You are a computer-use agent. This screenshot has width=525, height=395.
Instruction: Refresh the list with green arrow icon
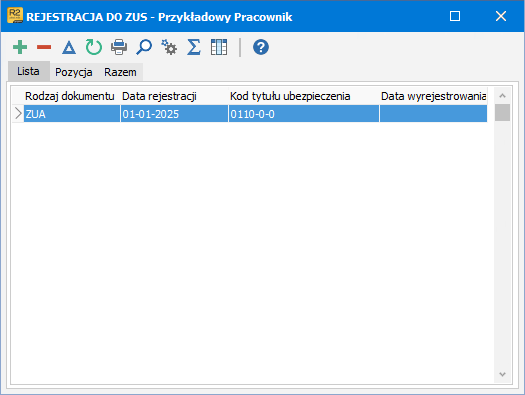[x=94, y=47]
